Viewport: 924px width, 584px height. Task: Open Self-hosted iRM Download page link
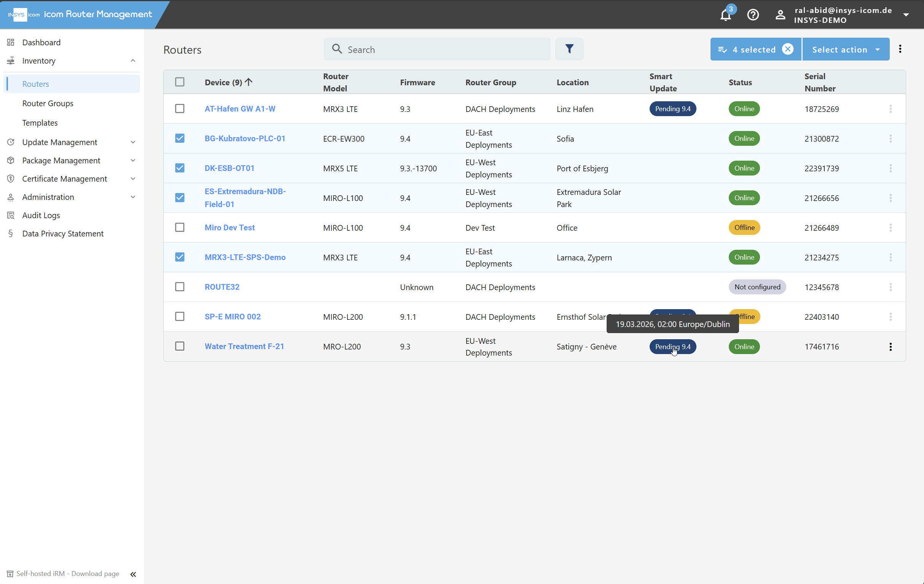[x=67, y=574]
